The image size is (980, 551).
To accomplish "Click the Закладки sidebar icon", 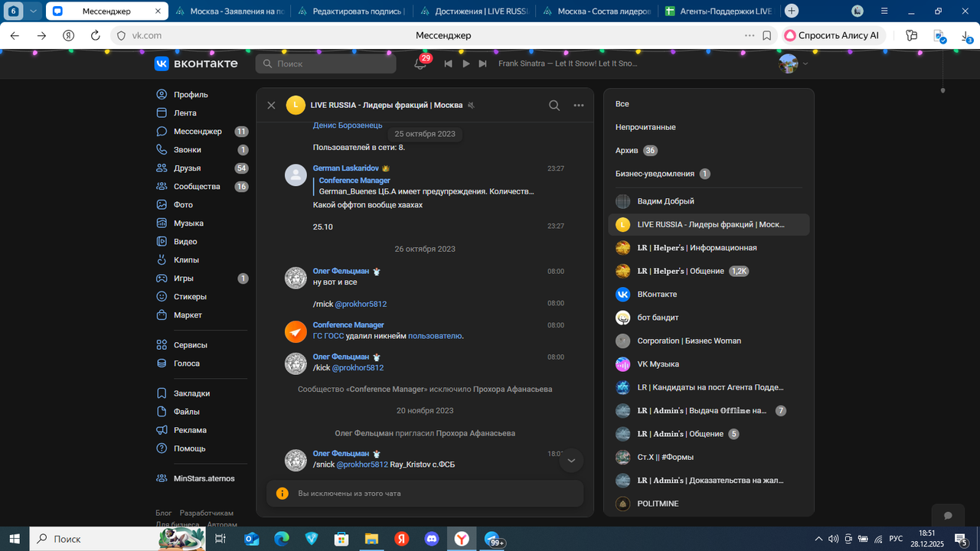I will point(162,393).
